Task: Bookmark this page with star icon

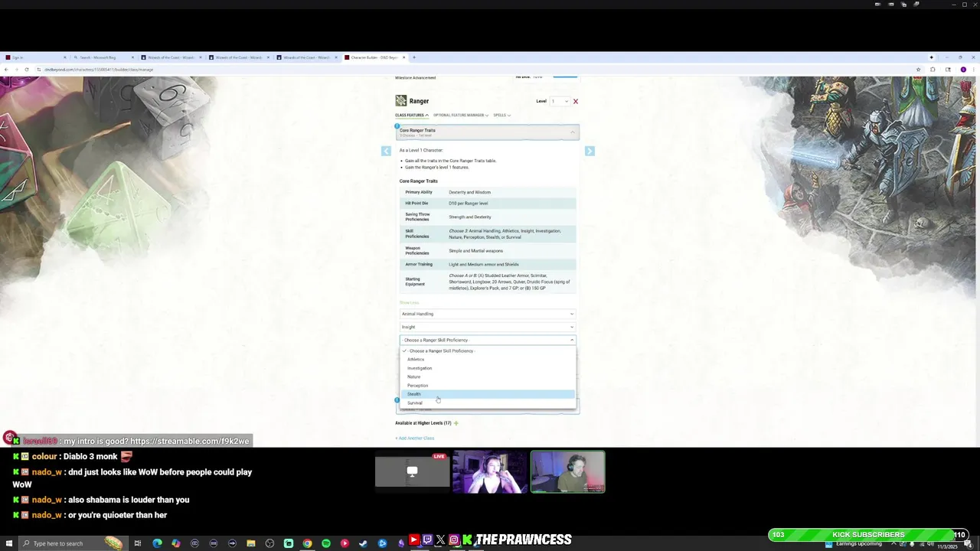Action: pyautogui.click(x=918, y=70)
